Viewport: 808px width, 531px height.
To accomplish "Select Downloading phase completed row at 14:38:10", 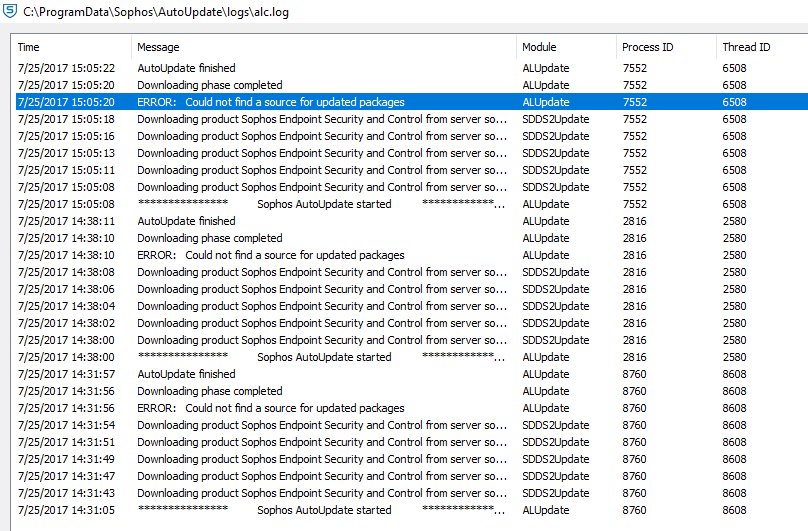I will [x=412, y=238].
